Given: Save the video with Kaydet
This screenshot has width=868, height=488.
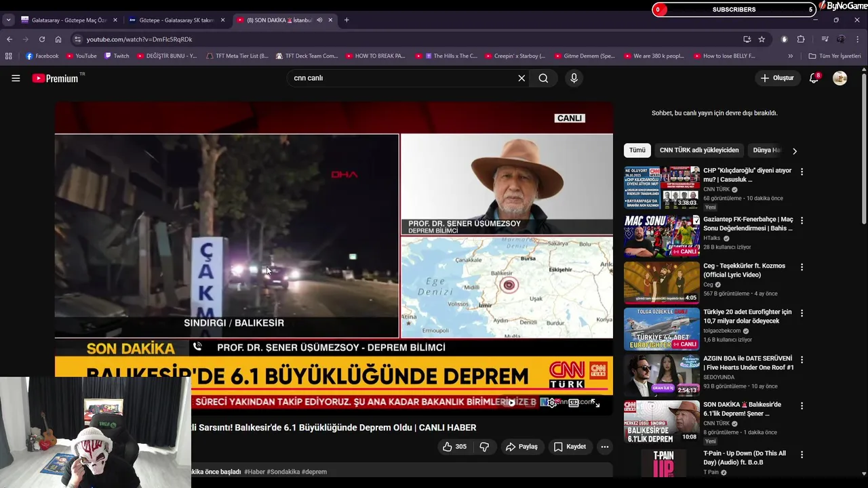Looking at the screenshot, I should point(570,447).
